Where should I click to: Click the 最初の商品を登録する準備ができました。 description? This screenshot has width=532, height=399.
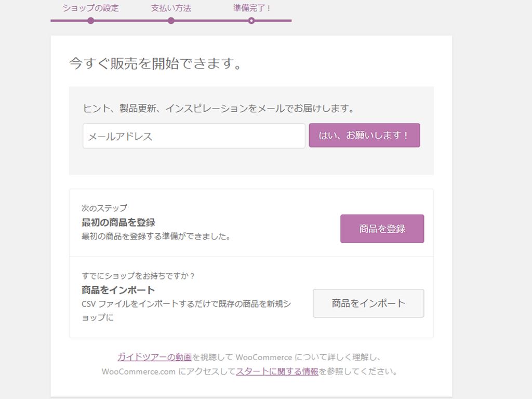(x=156, y=236)
